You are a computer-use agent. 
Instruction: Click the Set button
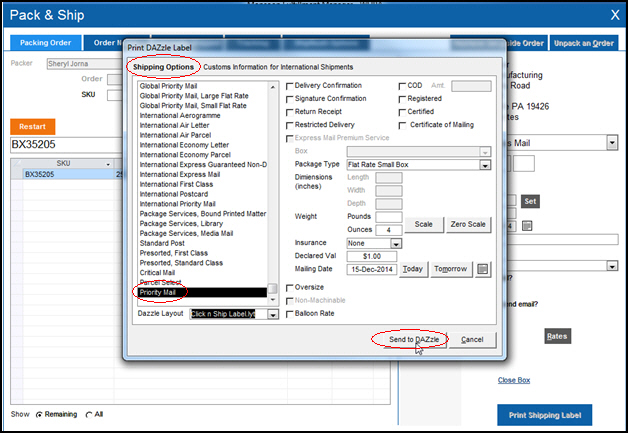click(530, 201)
